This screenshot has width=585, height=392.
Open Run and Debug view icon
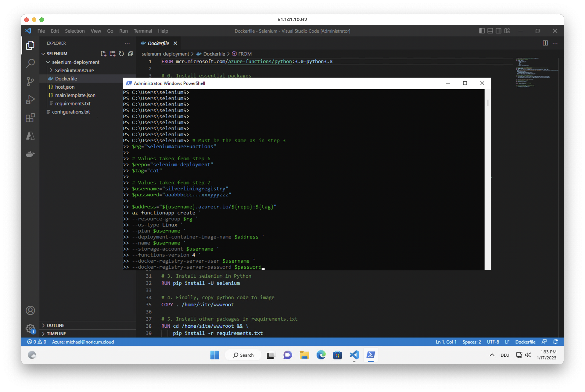30,99
